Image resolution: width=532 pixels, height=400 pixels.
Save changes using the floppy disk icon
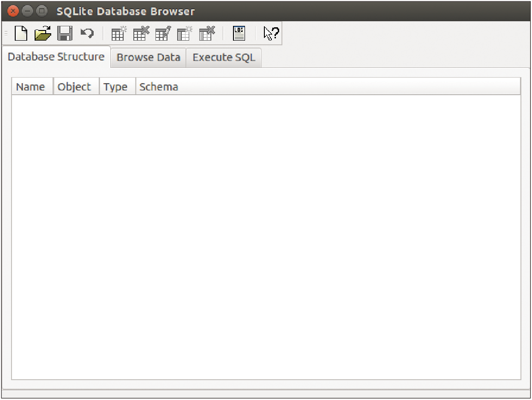(65, 33)
